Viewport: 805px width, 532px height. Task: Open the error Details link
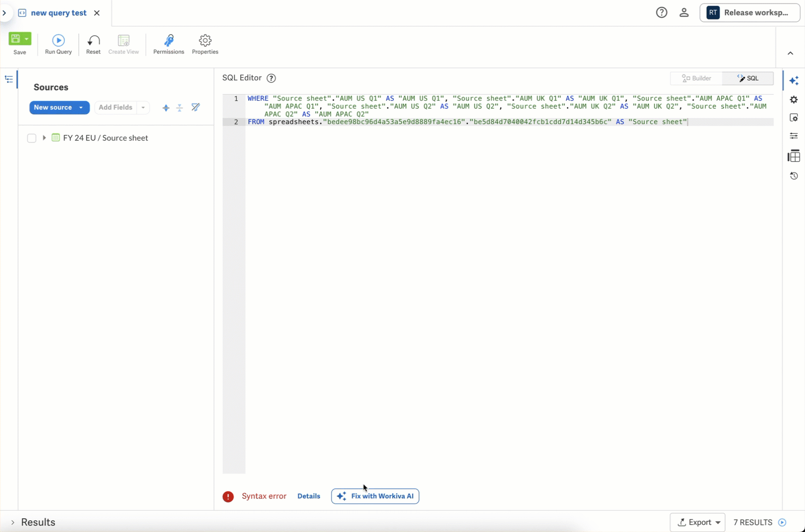pos(309,496)
